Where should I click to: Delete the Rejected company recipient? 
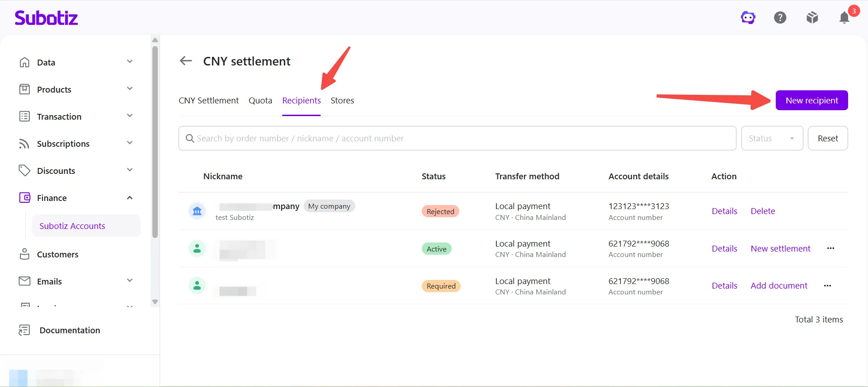(763, 211)
